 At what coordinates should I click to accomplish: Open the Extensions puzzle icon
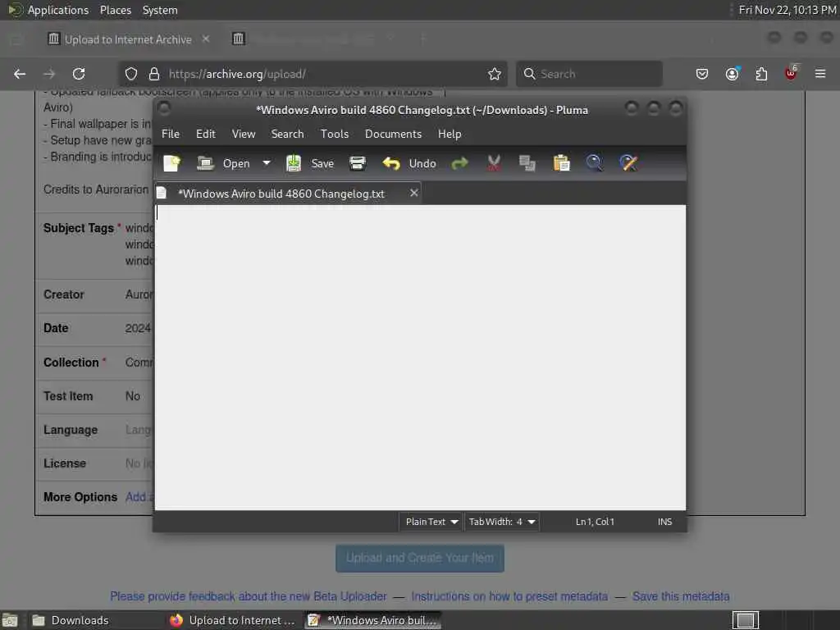tap(761, 74)
